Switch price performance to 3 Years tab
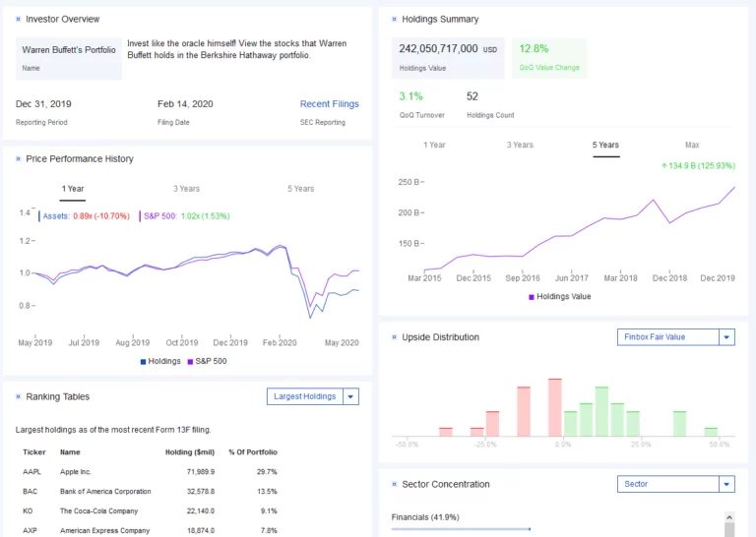The width and height of the screenshot is (756, 537). pyautogui.click(x=186, y=189)
